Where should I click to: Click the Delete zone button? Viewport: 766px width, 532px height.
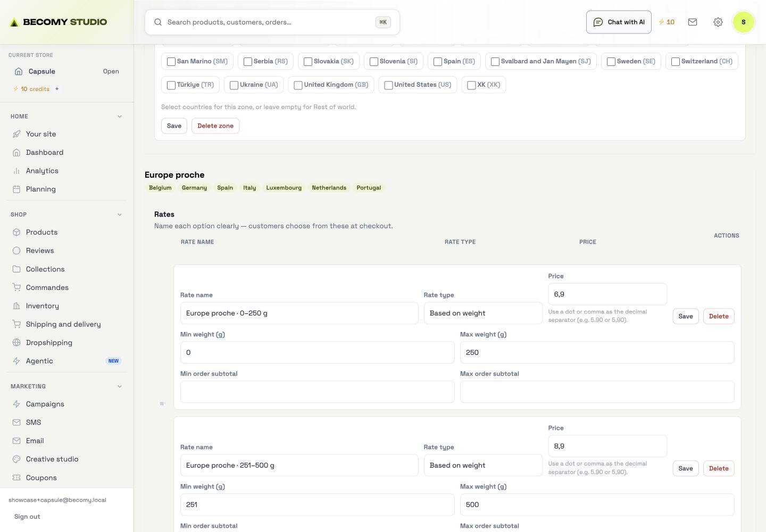(x=215, y=126)
